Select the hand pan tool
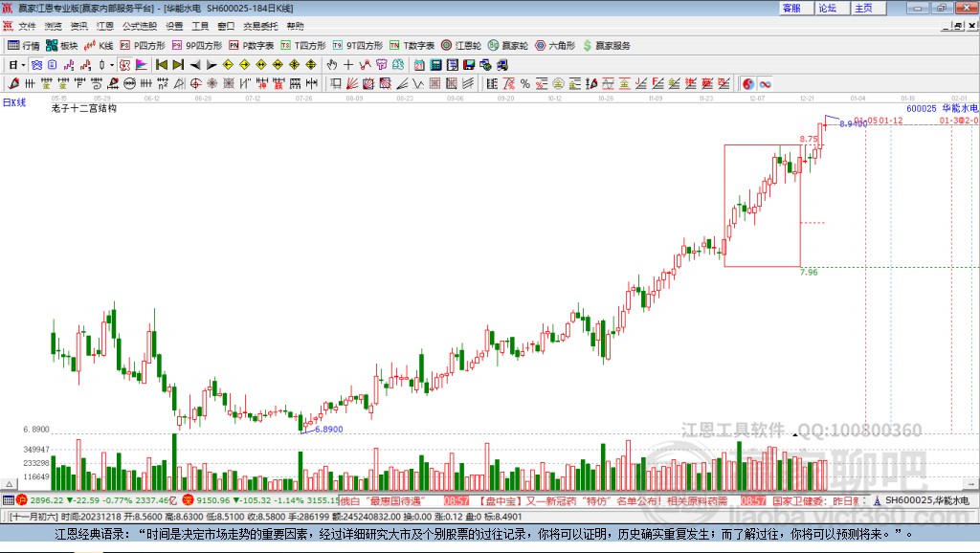 pyautogui.click(x=332, y=65)
